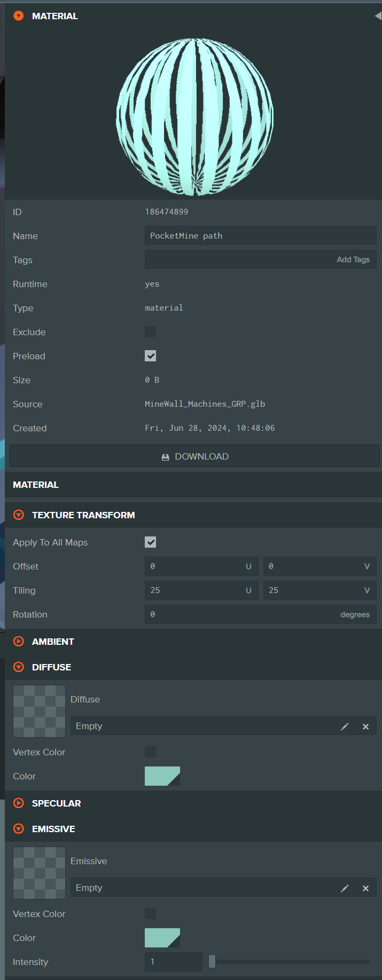Collapse the Material panel header arrow
Viewport: 382px width, 980px height.
[19, 16]
